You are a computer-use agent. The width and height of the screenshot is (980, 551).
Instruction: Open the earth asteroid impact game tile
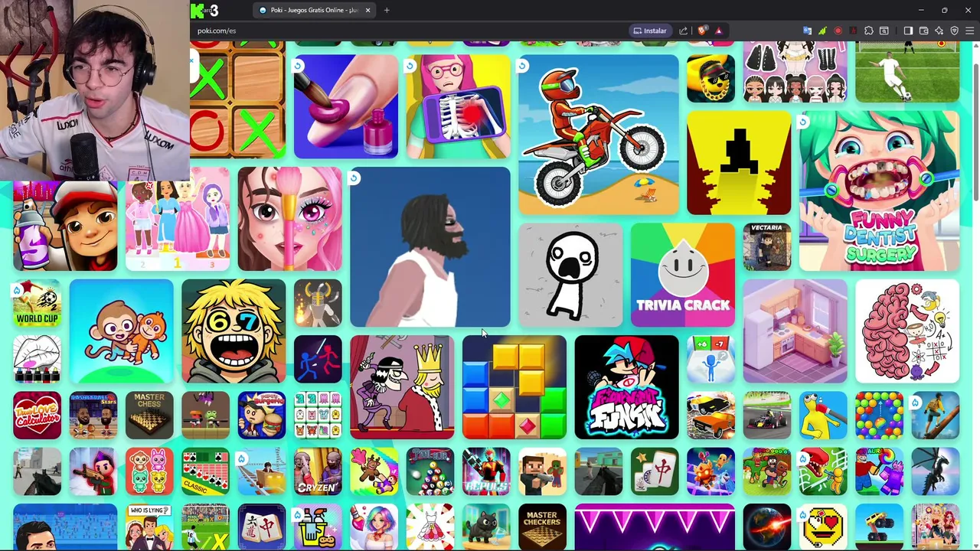tap(766, 527)
